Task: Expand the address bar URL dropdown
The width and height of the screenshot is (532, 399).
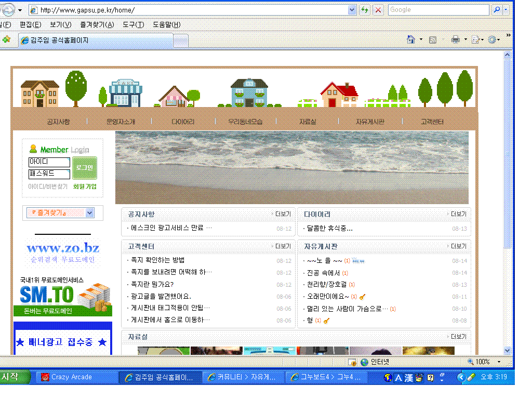Action: click(x=352, y=10)
